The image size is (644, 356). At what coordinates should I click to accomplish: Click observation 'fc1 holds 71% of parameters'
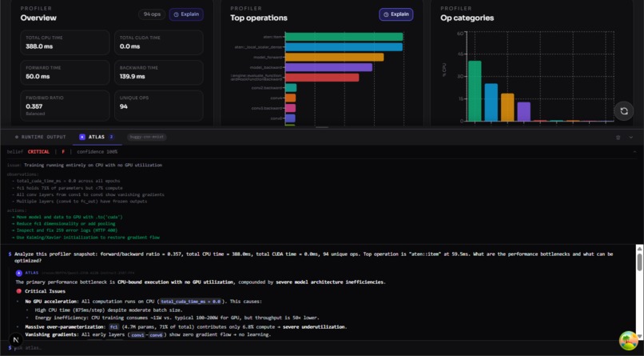[x=71, y=188]
